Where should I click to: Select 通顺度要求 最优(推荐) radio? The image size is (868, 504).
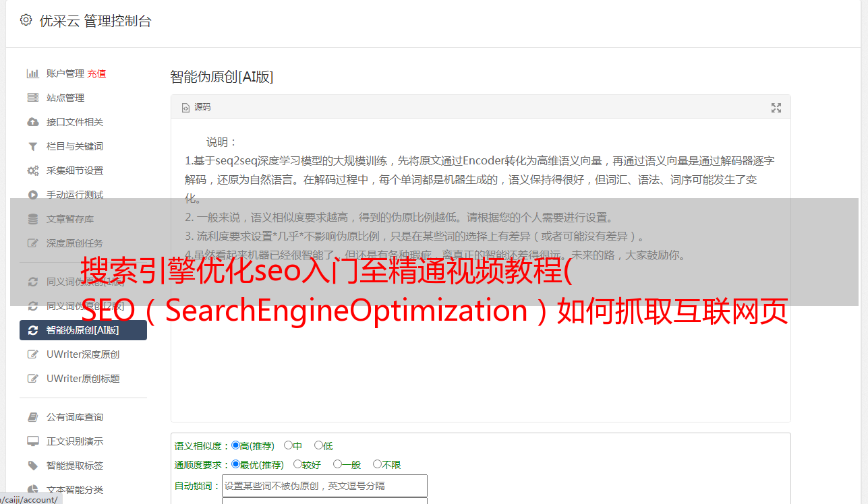(235, 464)
